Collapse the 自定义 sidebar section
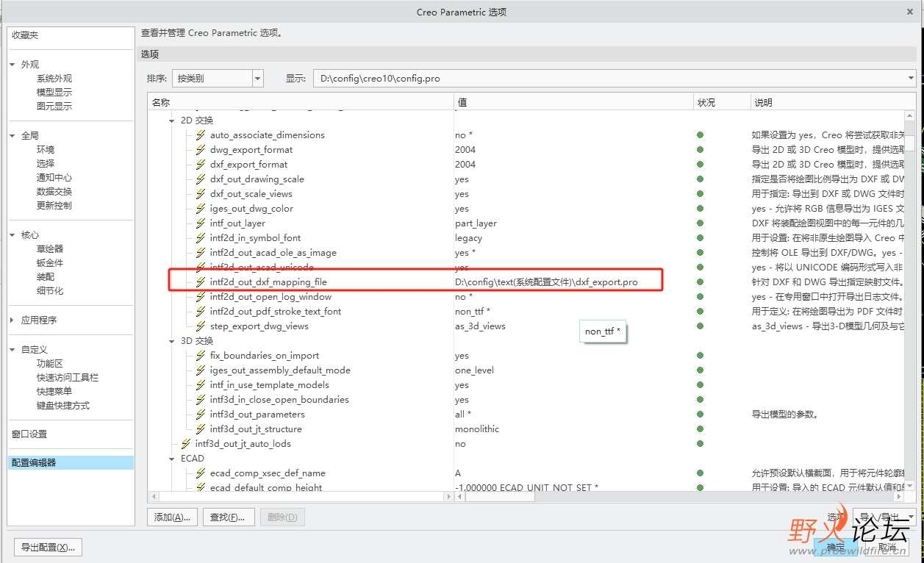Viewport: 924px width, 563px height. point(13,350)
